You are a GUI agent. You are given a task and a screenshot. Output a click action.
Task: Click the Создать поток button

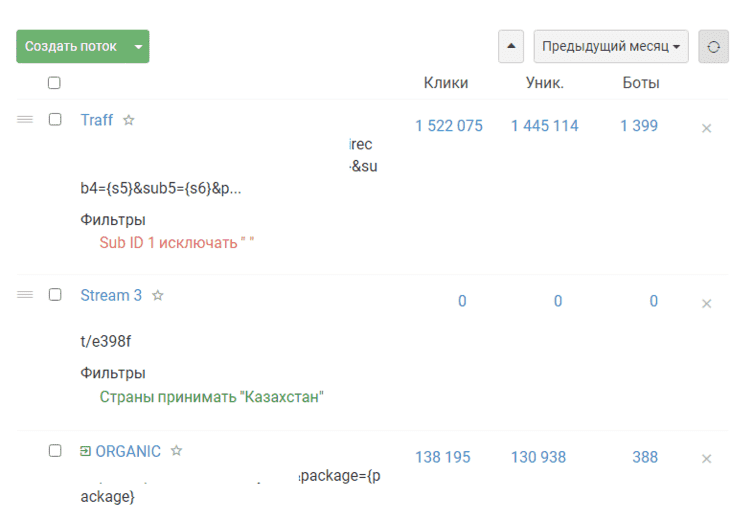[x=70, y=47]
